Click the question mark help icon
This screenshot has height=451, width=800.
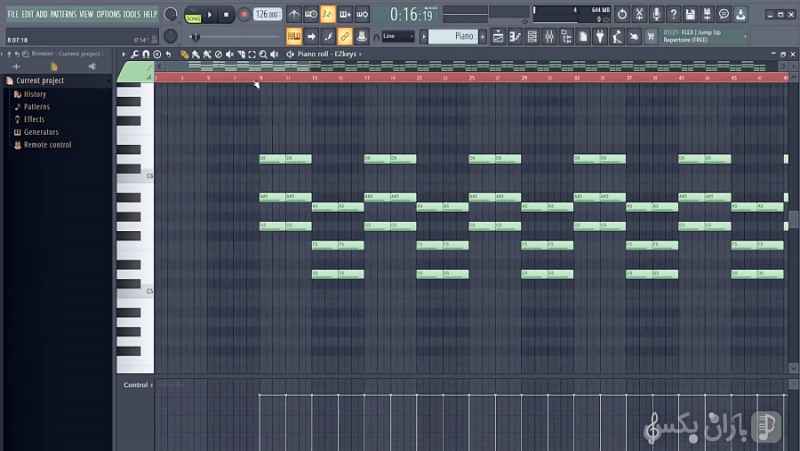[x=673, y=14]
